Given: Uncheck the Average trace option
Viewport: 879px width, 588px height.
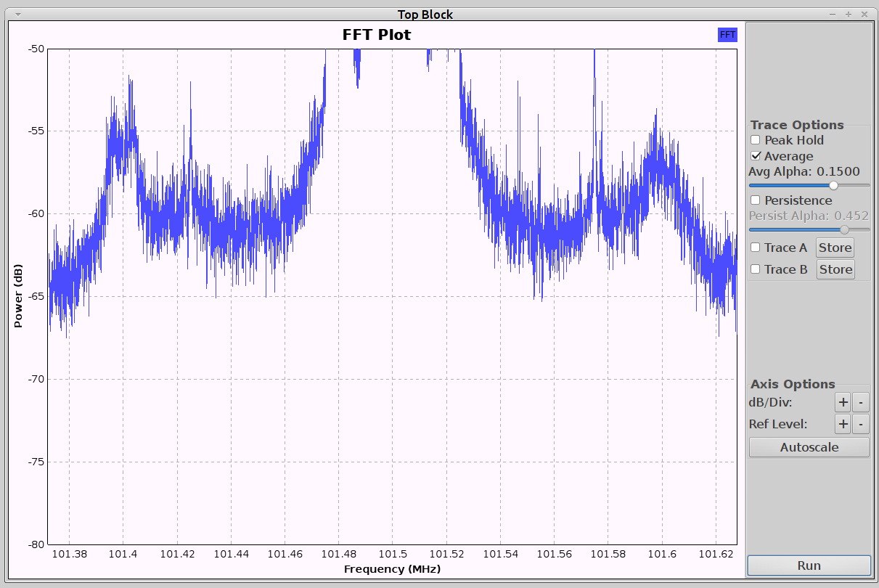Looking at the screenshot, I should point(756,156).
